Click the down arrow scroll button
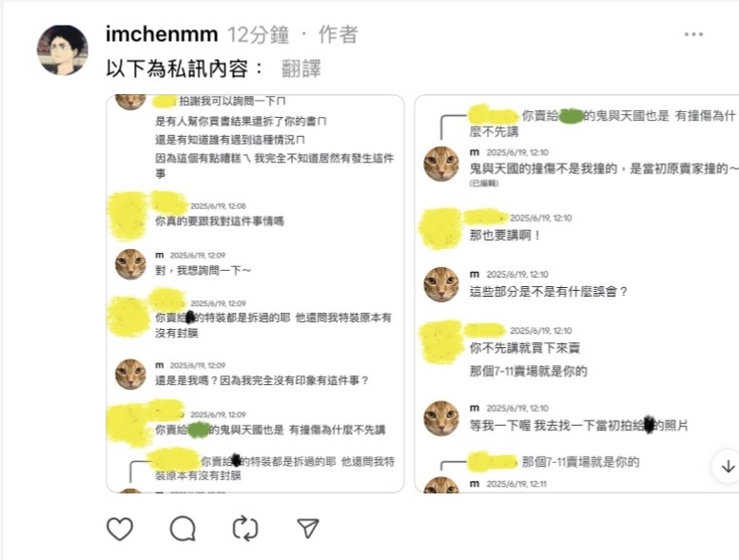Image resolution: width=739 pixels, height=560 pixels. [728, 466]
